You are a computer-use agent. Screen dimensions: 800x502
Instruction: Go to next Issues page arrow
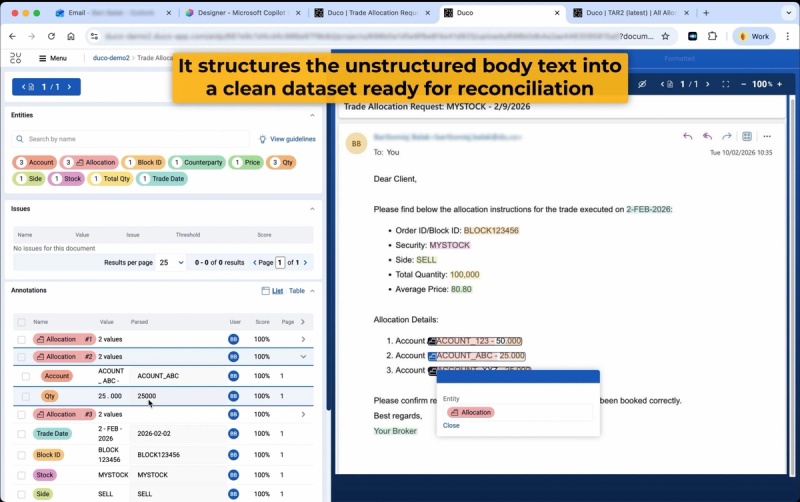point(306,262)
